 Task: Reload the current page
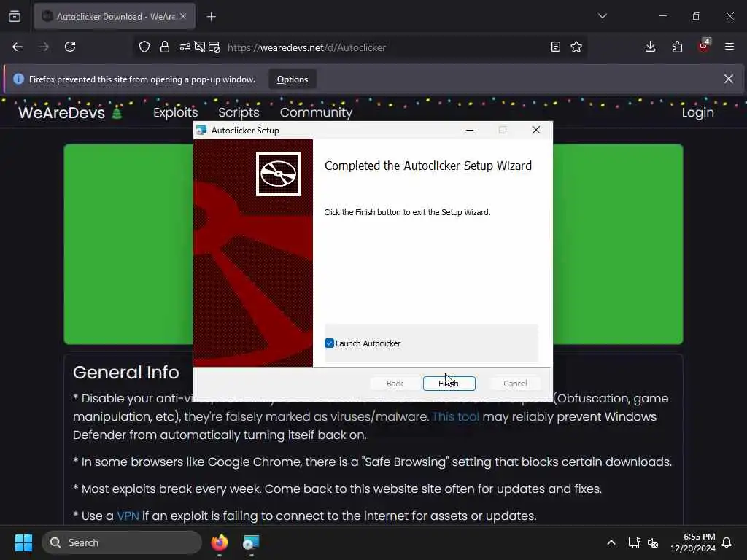[x=70, y=47]
